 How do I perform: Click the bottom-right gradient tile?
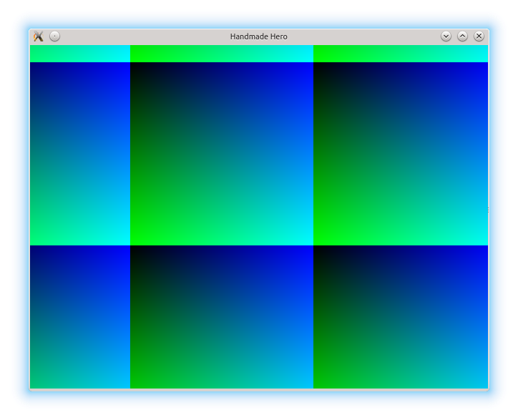(x=401, y=317)
